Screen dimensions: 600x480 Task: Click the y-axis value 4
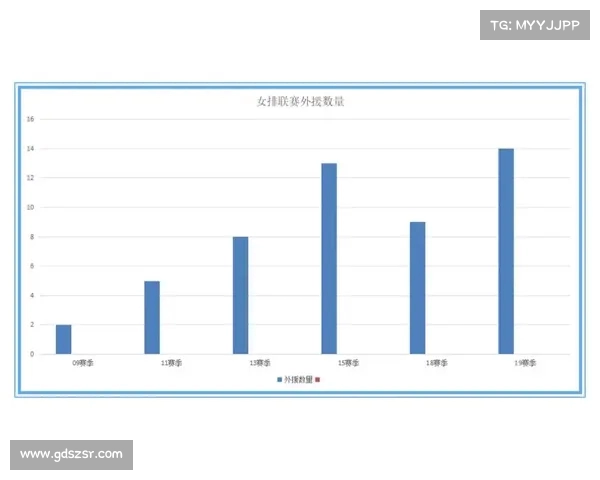32,296
